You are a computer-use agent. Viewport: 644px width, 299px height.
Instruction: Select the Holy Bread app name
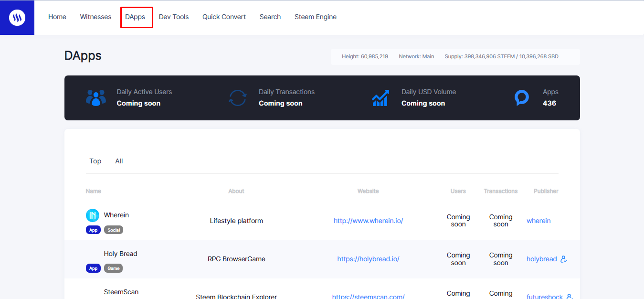click(x=120, y=254)
